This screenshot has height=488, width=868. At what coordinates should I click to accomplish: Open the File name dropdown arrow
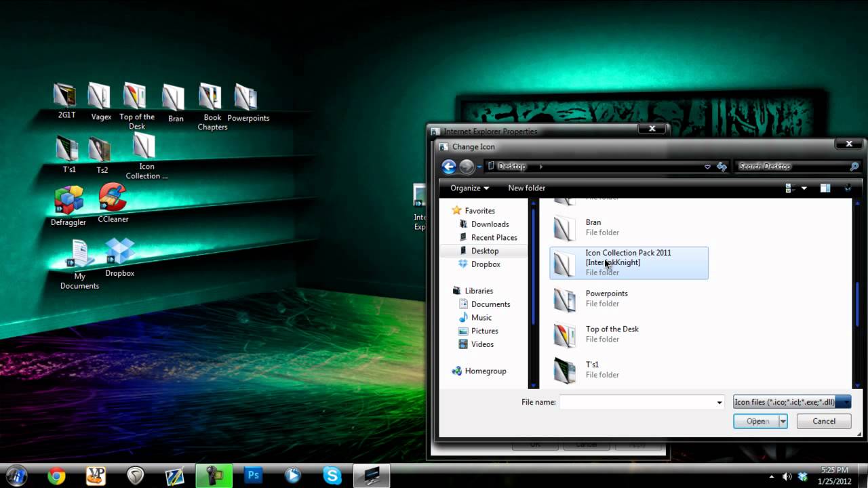coord(719,402)
